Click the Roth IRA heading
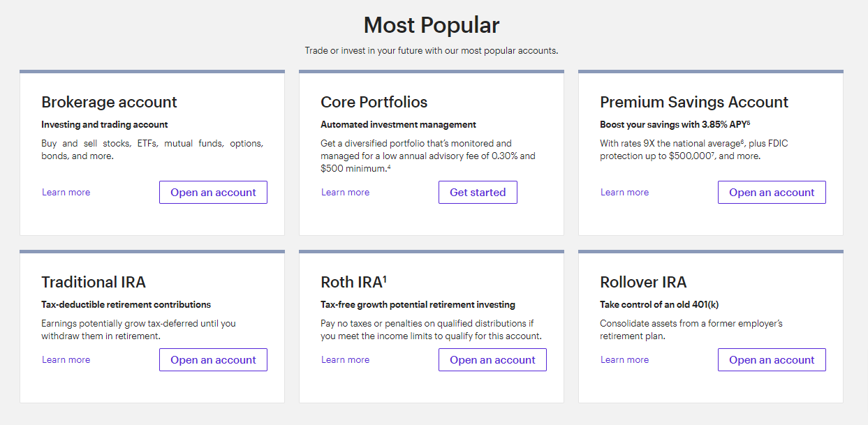 pos(353,283)
